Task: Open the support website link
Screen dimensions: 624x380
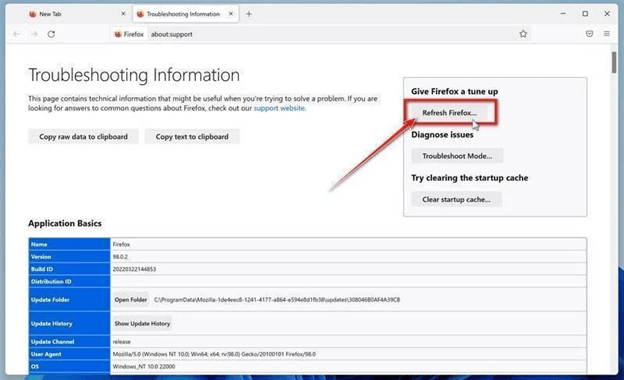Action: coord(279,108)
